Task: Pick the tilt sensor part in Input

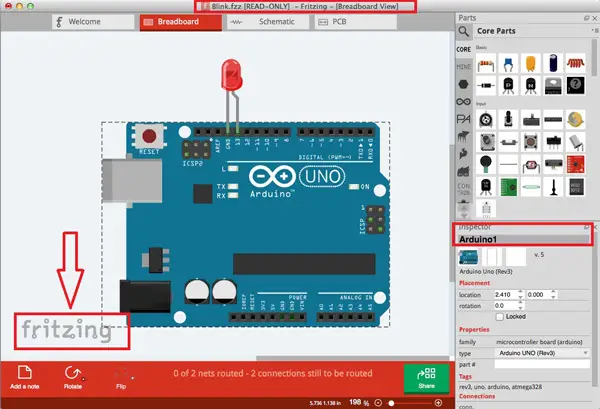Action: coord(576,142)
